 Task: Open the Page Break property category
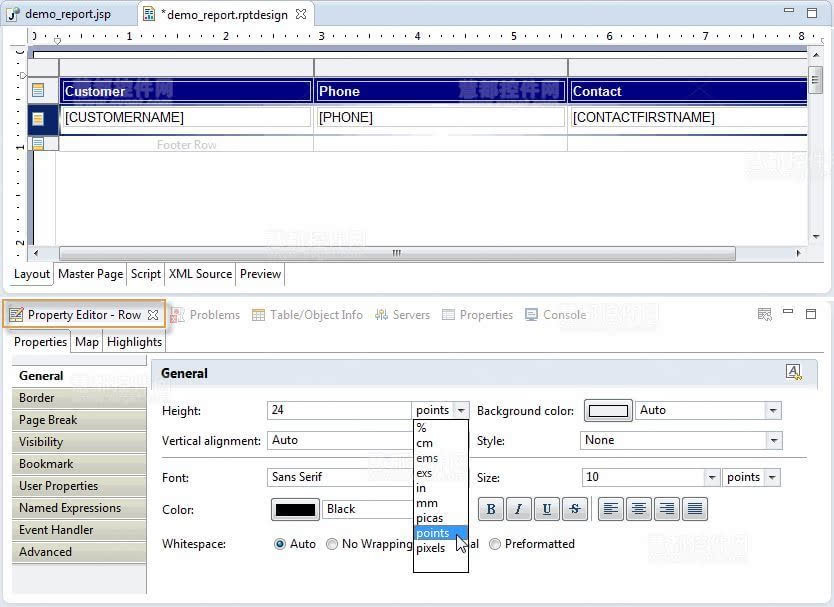(x=79, y=420)
